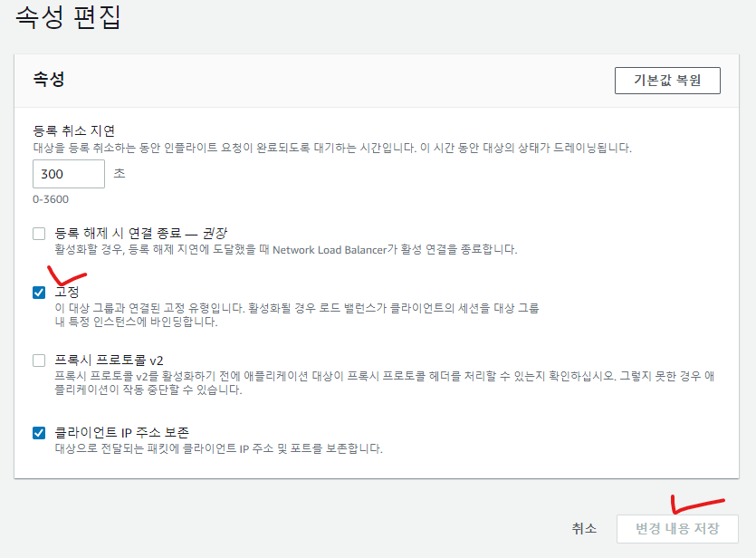
Task: Click the 0-3600 range hint text
Action: pos(51,199)
